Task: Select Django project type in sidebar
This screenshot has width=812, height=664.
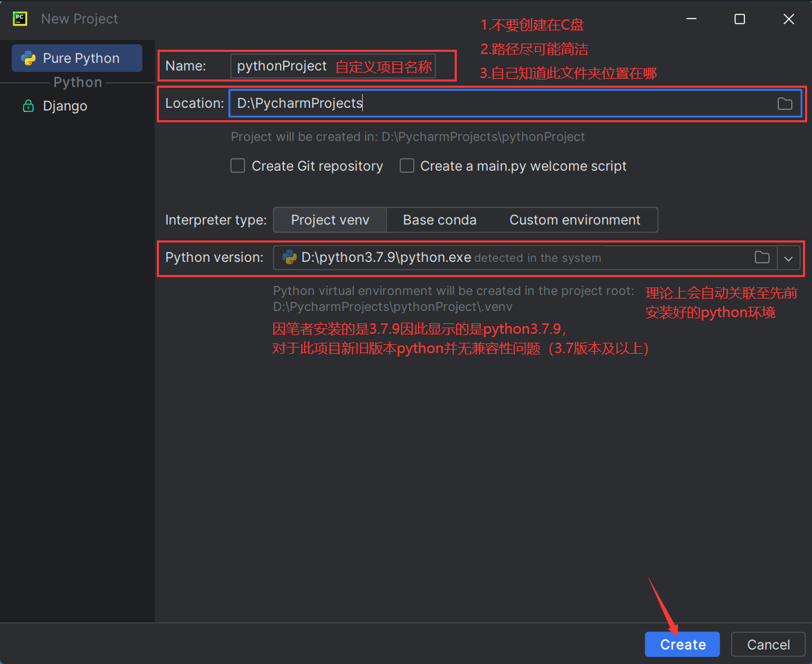Action: [x=65, y=106]
